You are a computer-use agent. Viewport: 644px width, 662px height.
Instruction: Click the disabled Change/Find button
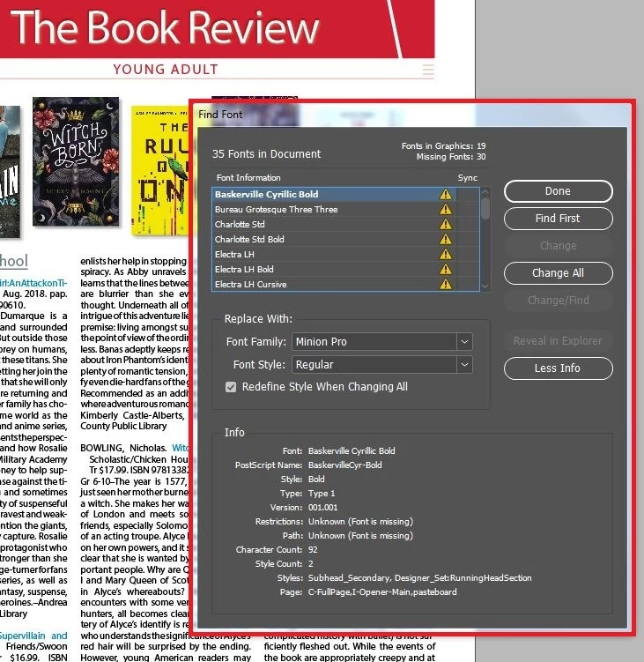(x=558, y=301)
